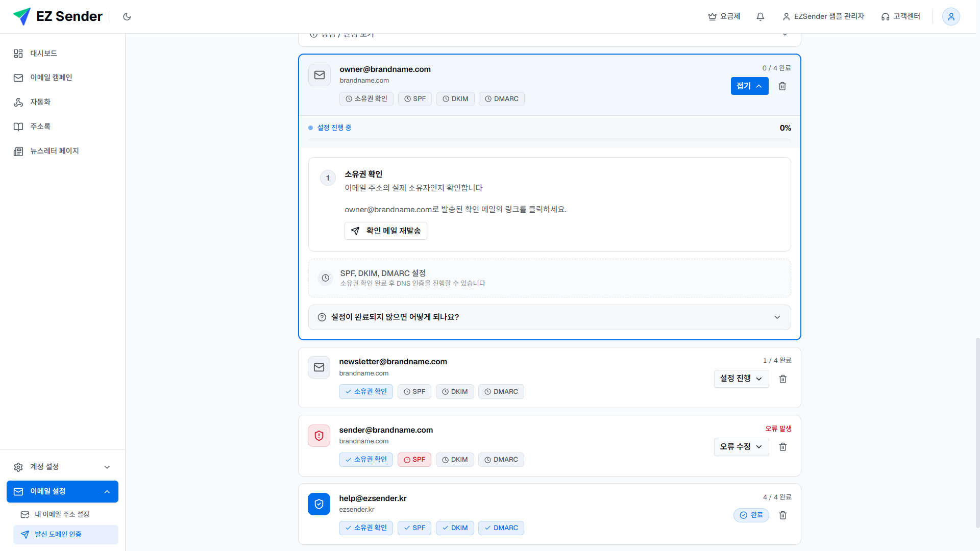Click 소유권 확인 badge on owner@brandname.com
This screenshot has height=551, width=980.
click(366, 99)
